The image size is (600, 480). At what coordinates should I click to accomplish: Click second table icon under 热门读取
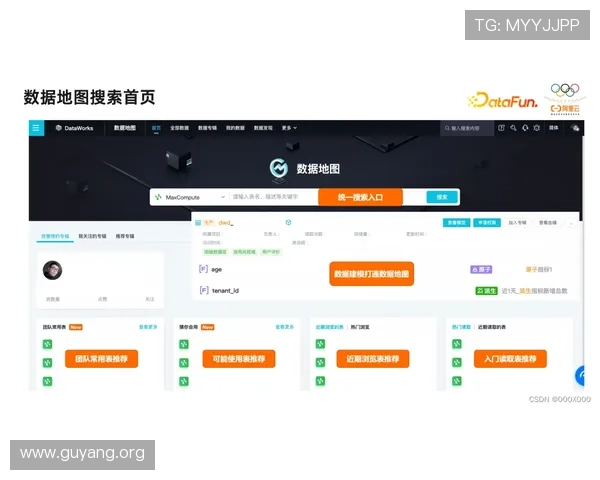[x=457, y=362]
